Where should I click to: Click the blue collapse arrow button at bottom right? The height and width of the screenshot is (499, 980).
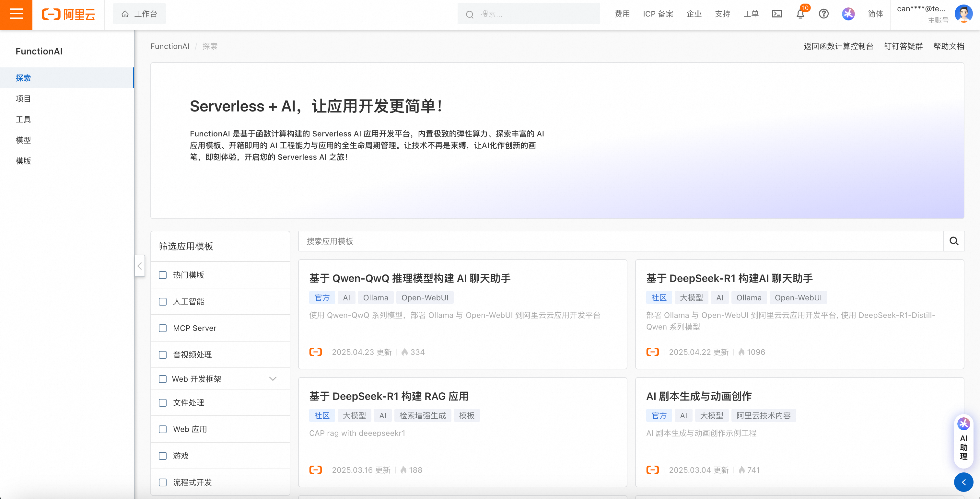963,482
